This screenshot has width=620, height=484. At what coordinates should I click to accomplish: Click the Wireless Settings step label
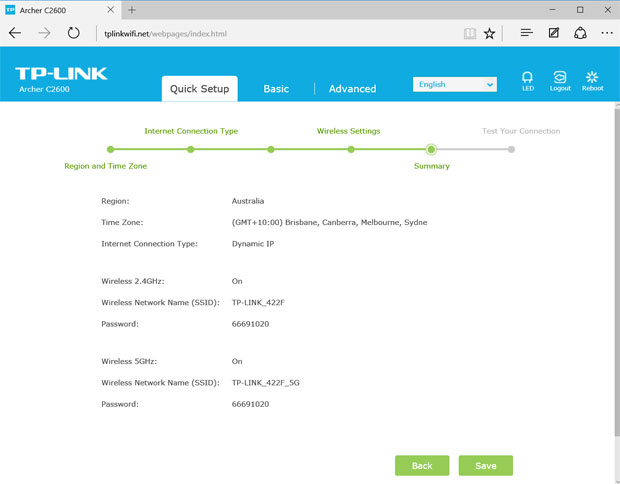tap(348, 131)
